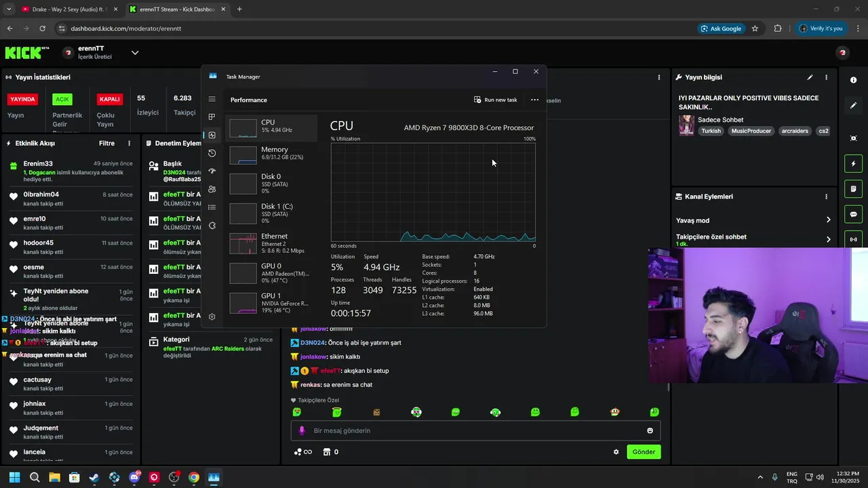Bookmark page with star icon
868x488 pixels.
pyautogui.click(x=755, y=28)
